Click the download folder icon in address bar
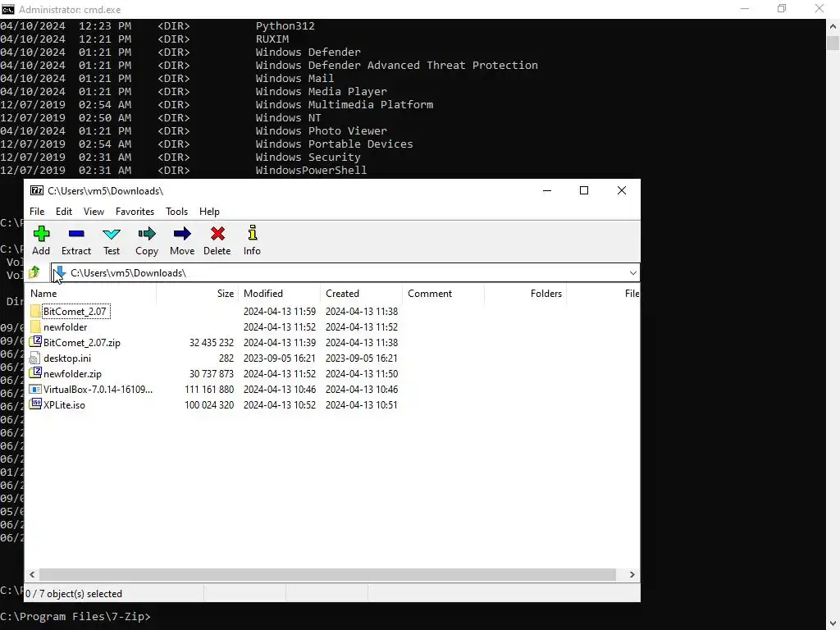The height and width of the screenshot is (630, 840). [x=59, y=272]
